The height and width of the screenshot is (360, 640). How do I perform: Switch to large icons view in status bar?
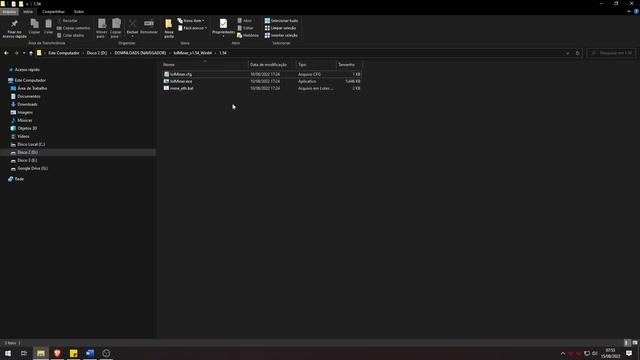coord(635,343)
